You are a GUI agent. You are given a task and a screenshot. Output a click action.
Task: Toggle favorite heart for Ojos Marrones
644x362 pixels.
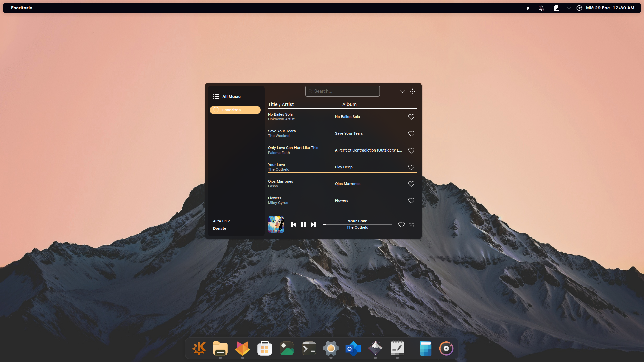coord(411,184)
